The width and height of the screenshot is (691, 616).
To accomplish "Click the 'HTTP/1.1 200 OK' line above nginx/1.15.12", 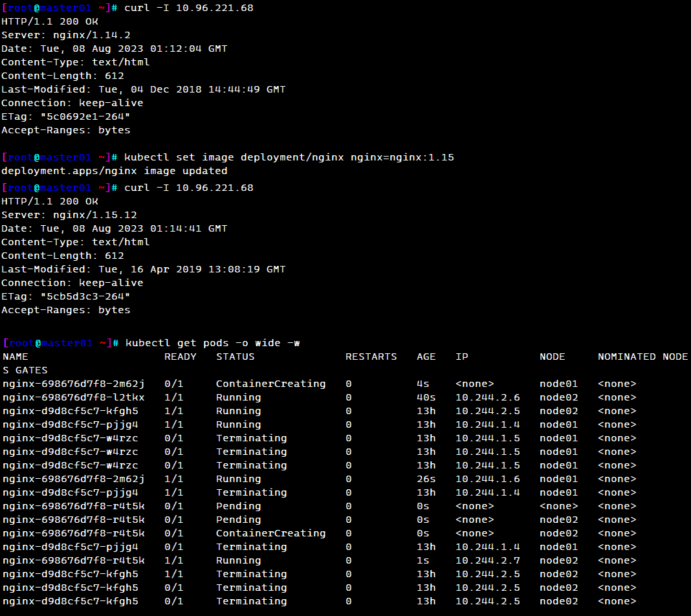I will (x=50, y=201).
